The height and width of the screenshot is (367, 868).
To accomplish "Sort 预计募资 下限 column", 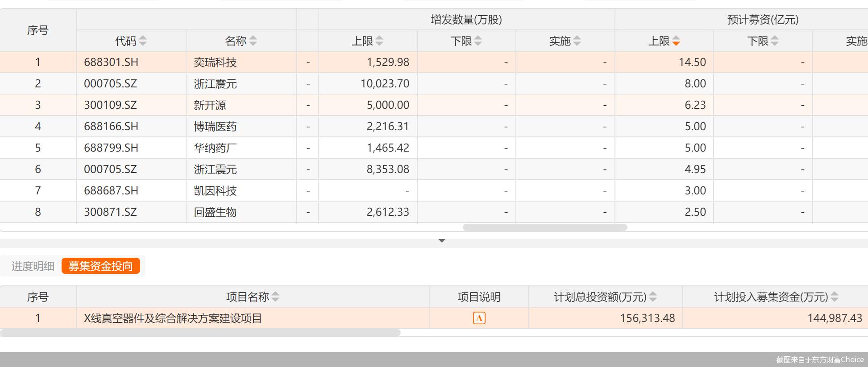I will click(775, 41).
